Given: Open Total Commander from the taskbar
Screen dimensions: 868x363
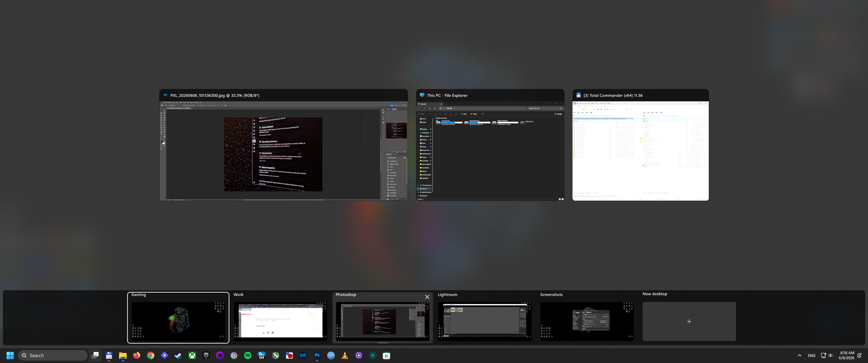Looking at the screenshot, I should click(109, 355).
